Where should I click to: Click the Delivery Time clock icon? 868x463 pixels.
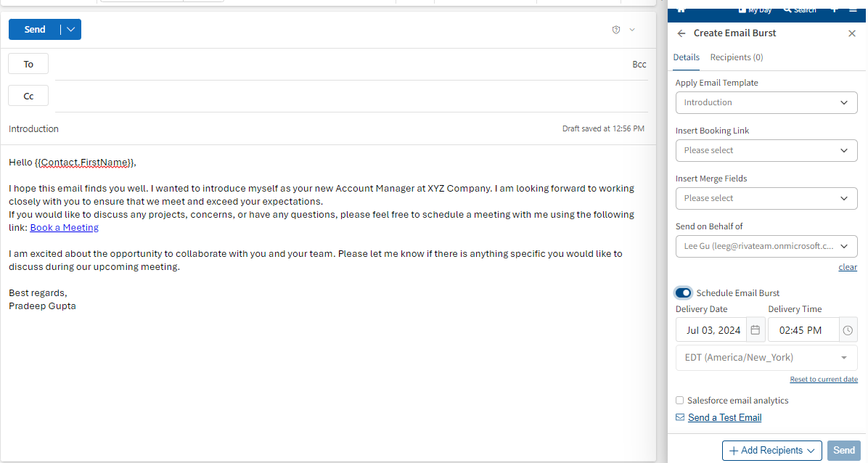(x=848, y=330)
